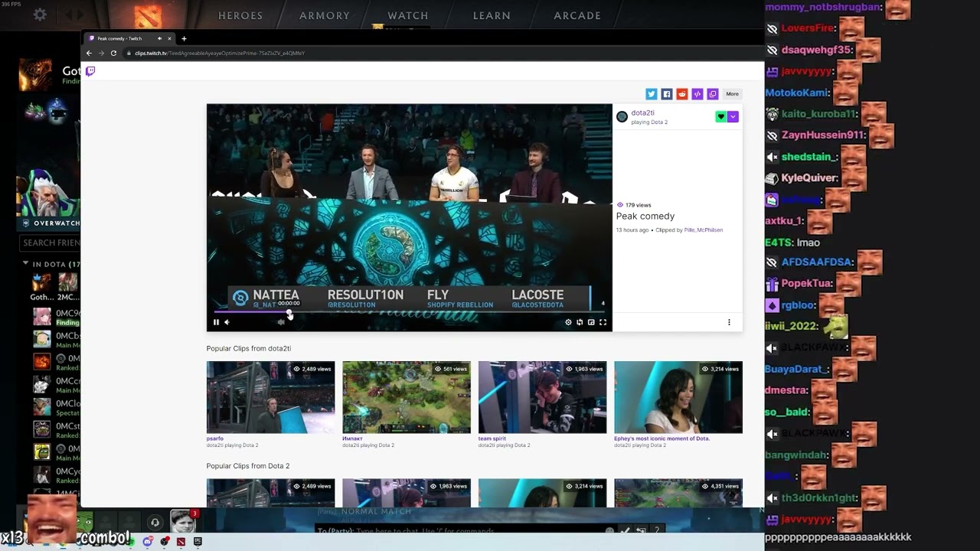Mute the clip with the speaker icon
The height and width of the screenshot is (551, 980).
point(227,322)
